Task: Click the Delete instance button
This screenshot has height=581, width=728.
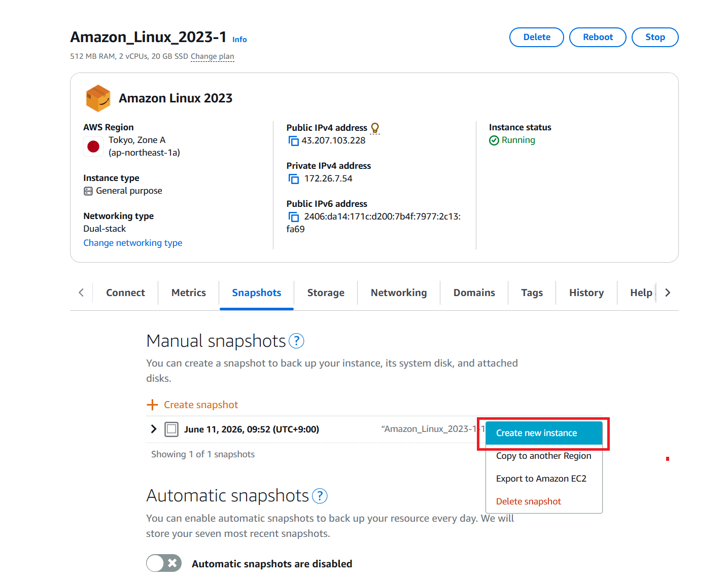Action: 537,37
